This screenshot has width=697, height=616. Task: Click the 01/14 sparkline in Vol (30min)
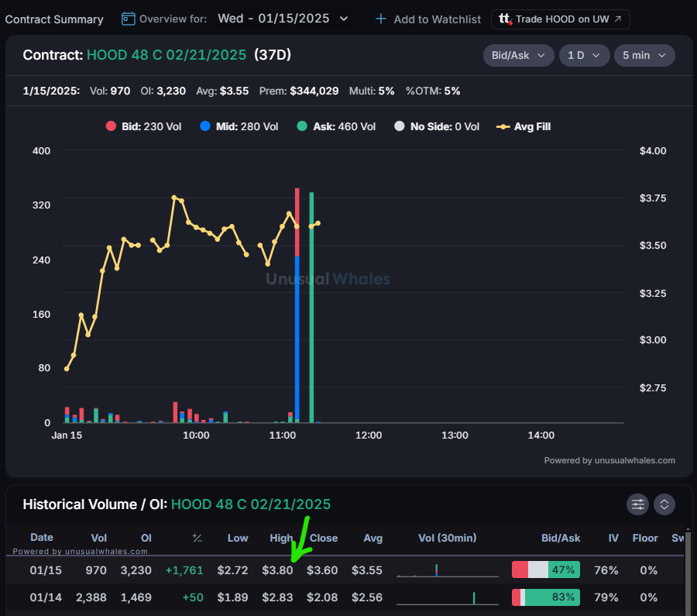(447, 597)
